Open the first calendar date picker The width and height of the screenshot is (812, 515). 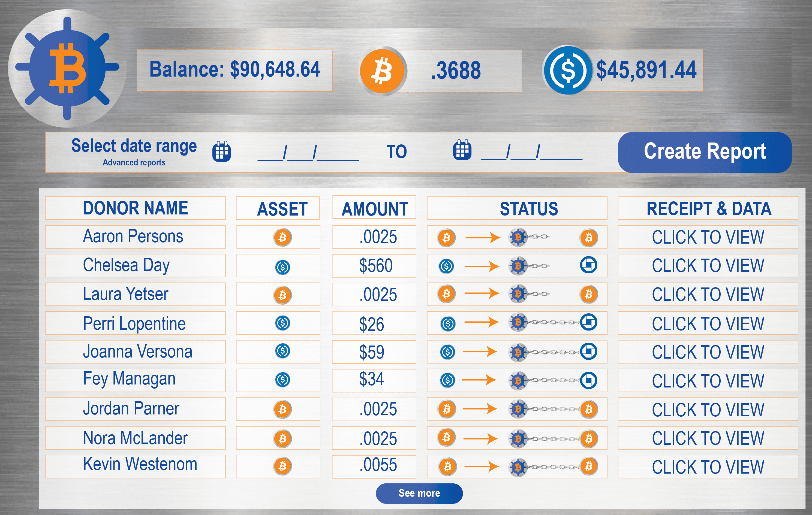click(x=222, y=151)
